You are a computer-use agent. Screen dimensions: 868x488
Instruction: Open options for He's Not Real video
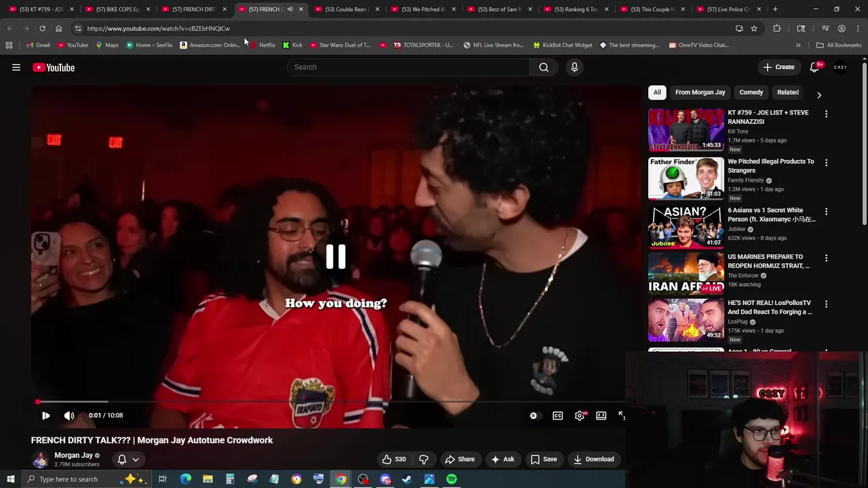pyautogui.click(x=826, y=304)
